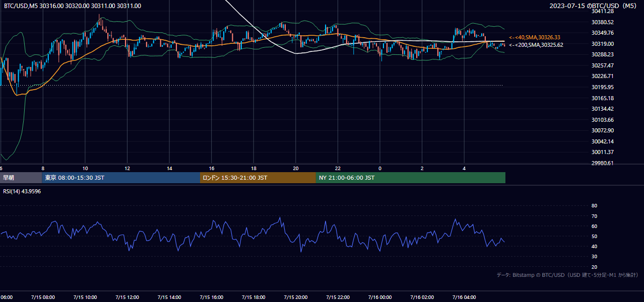The height and width of the screenshot is (302, 644).
Task: Click the 7/15 18:00 bottom date label
Action: pos(253,297)
